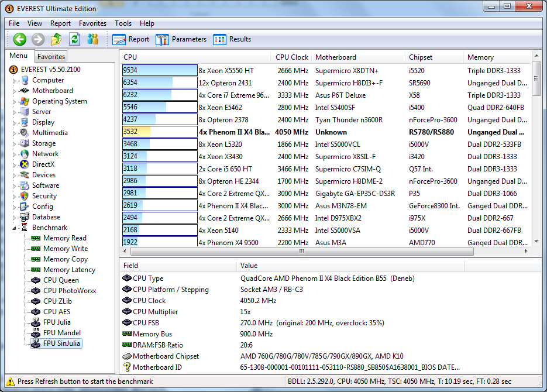The image size is (547, 392).
Task: Refresh to start the benchmark
Action: (x=74, y=39)
